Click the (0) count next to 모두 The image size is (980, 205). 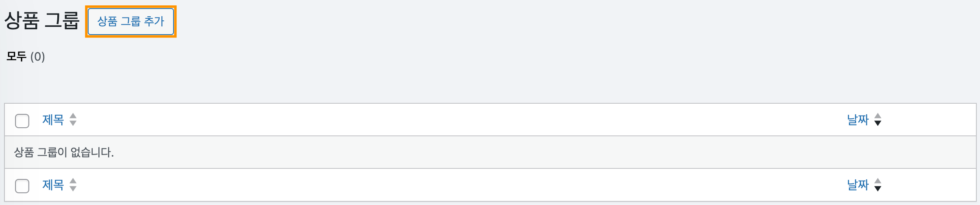click(x=38, y=57)
